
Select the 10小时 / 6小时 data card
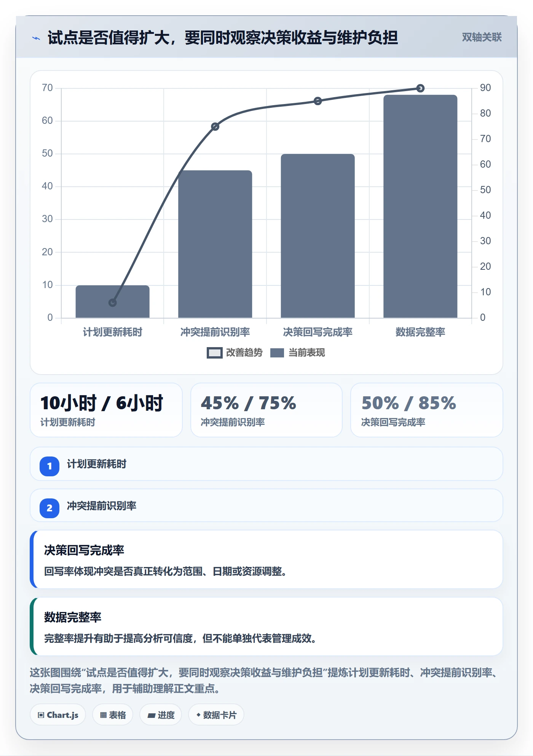106,410
